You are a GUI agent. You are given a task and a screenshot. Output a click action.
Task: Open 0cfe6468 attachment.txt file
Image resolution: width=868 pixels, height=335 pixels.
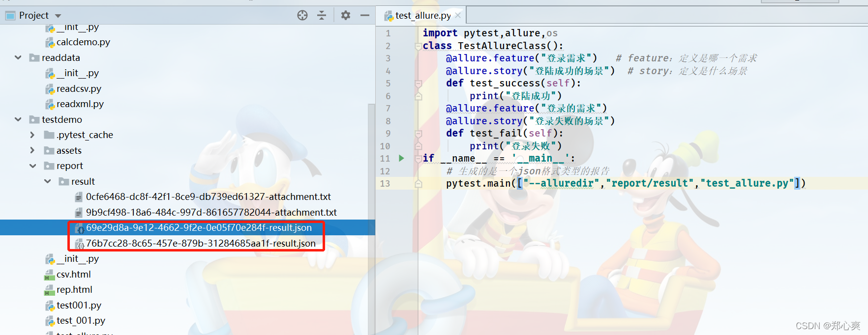[x=209, y=196]
